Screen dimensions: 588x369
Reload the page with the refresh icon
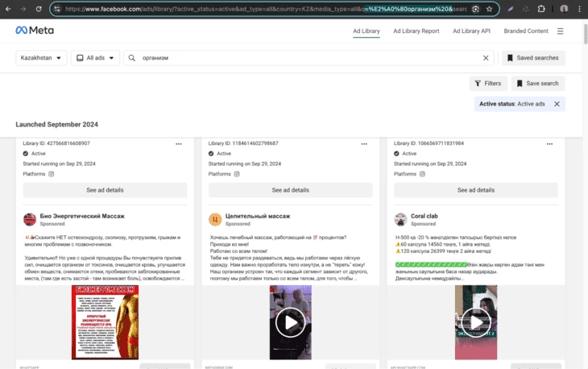(39, 9)
